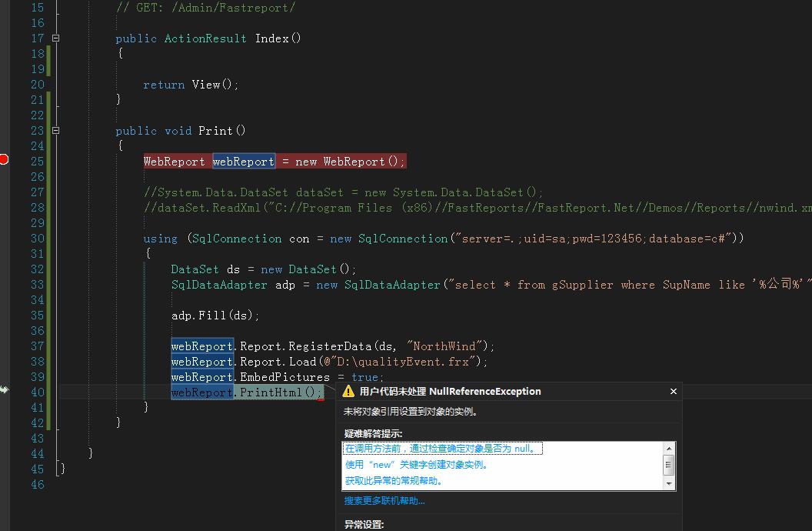This screenshot has width=812, height=531.
Task: Click the search more online help link
Action: pyautogui.click(x=384, y=500)
